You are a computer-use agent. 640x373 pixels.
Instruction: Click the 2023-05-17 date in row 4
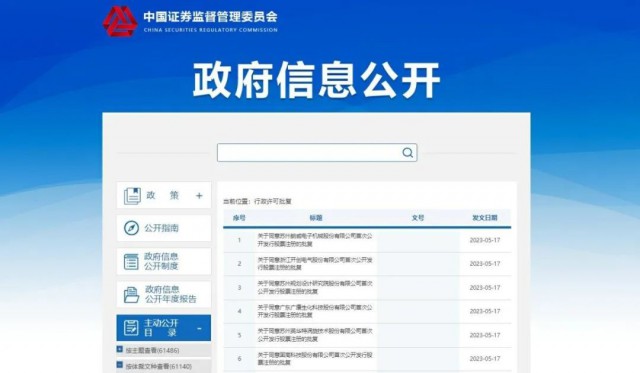tap(485, 311)
